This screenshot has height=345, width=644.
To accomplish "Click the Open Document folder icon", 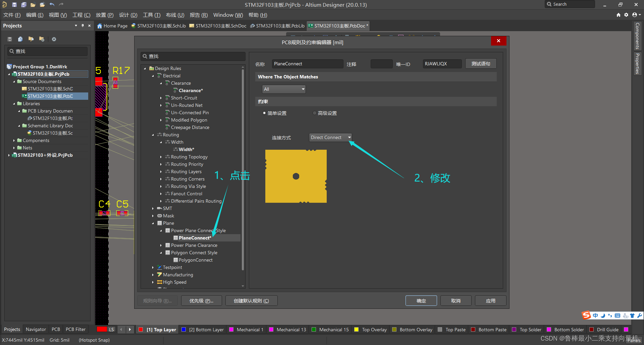I will coord(33,5).
